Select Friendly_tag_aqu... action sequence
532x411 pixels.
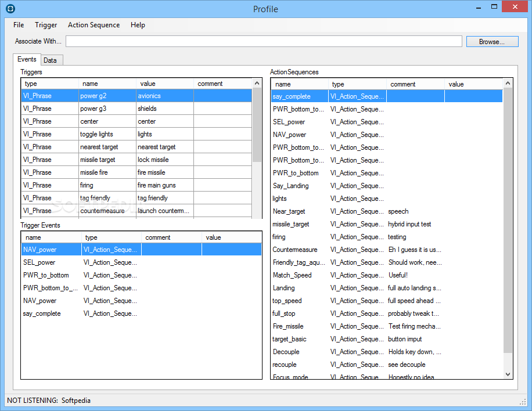[387, 262]
